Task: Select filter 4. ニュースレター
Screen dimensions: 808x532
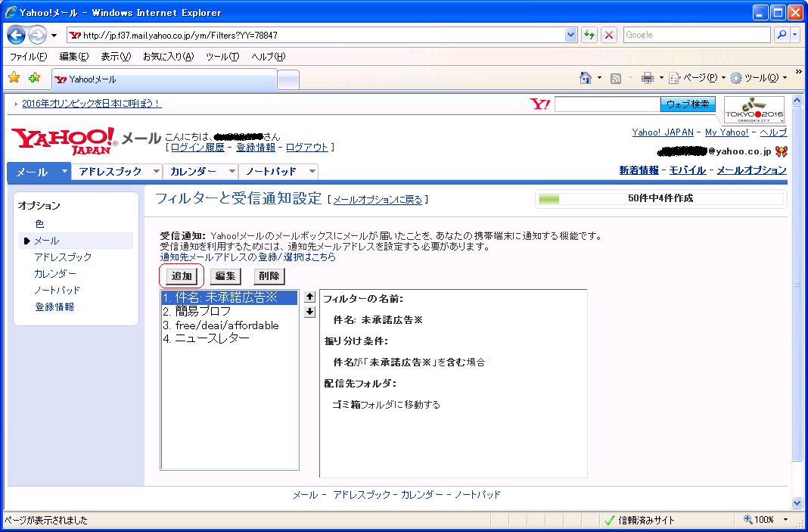Action: 229,339
